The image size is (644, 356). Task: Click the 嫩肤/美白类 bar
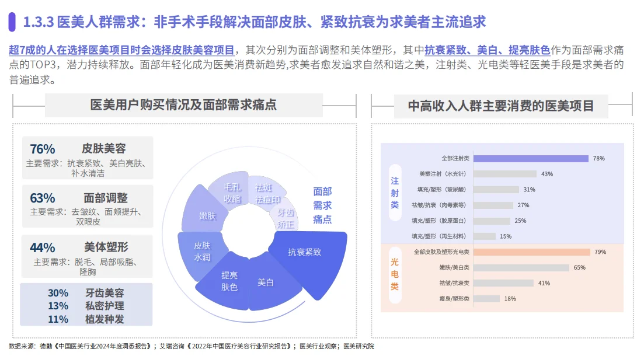[521, 268]
